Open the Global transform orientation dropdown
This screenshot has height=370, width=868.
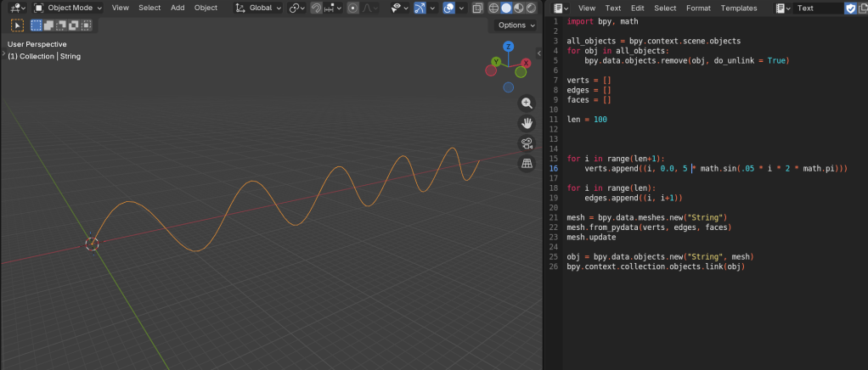[x=259, y=8]
